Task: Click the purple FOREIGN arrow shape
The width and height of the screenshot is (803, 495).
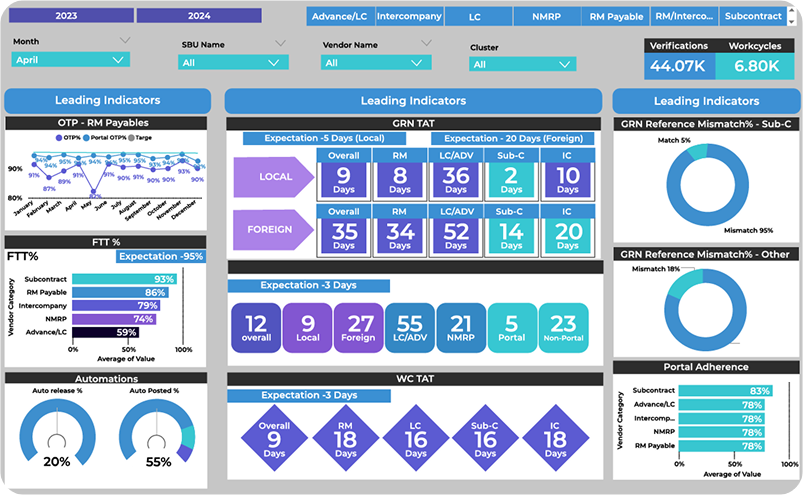Action: [272, 229]
